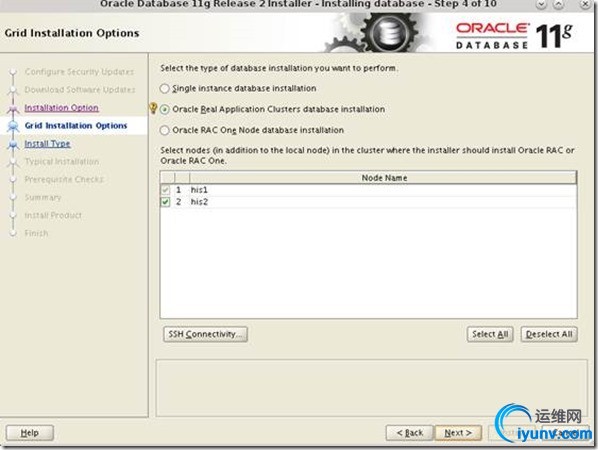Click the Download Software Updates step label
Screen dimensions: 598x450
80,90
